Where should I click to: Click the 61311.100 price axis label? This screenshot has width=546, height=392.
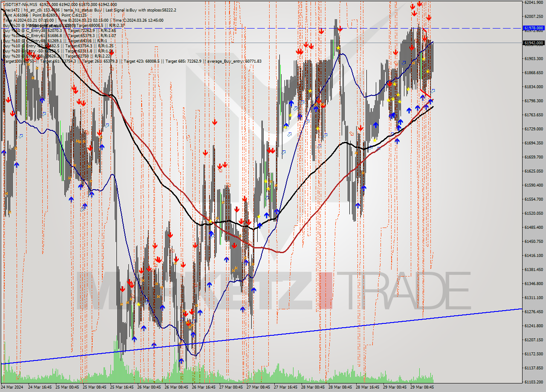[x=534, y=297]
